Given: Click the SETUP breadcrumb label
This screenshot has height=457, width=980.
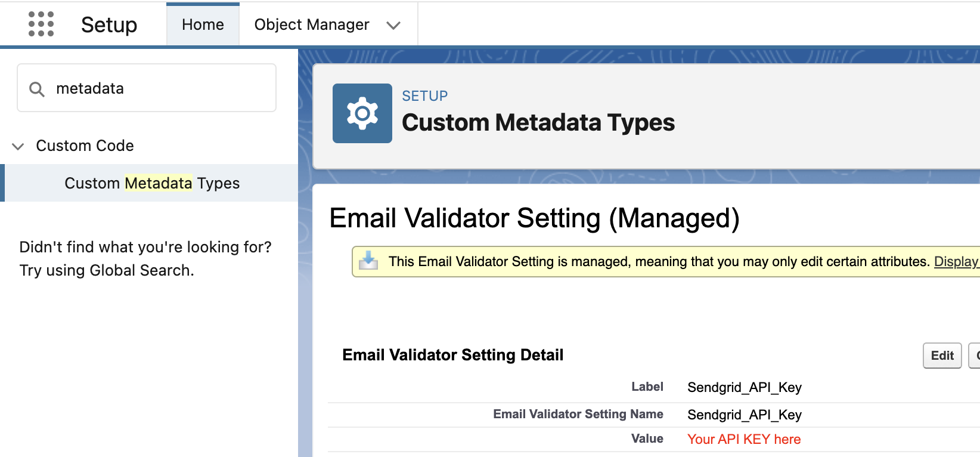Looking at the screenshot, I should (424, 96).
